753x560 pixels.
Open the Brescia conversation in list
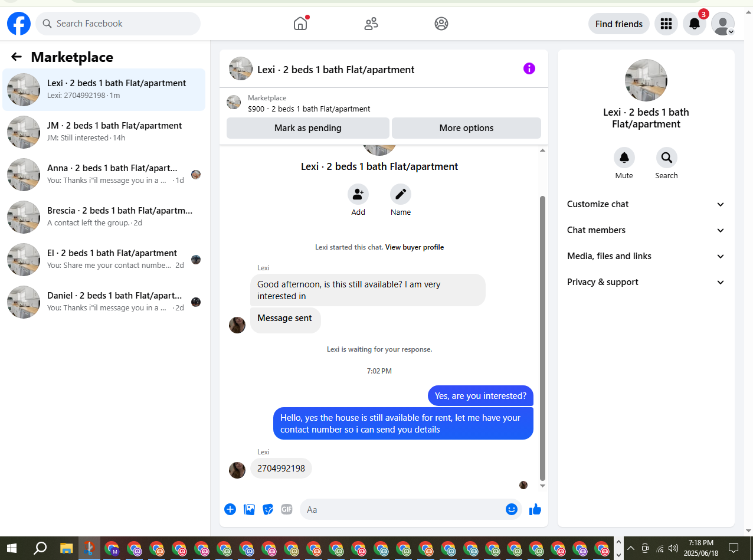(104, 217)
